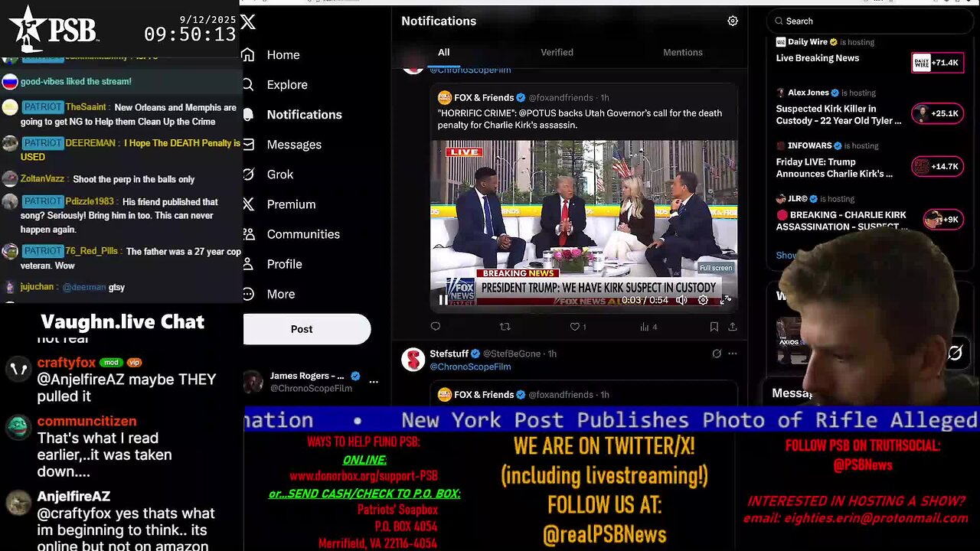Switch to the Mentions tab
Screen dimensions: 980x551
click(682, 52)
